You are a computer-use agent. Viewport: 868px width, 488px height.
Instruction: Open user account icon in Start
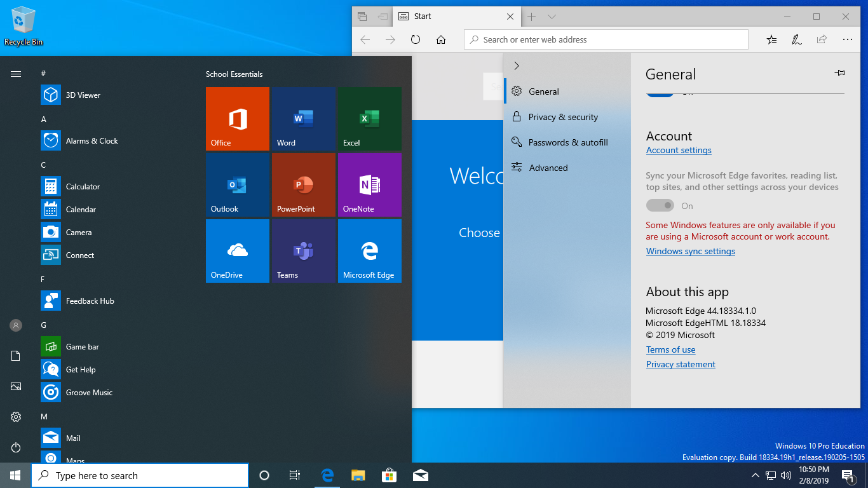coord(16,325)
